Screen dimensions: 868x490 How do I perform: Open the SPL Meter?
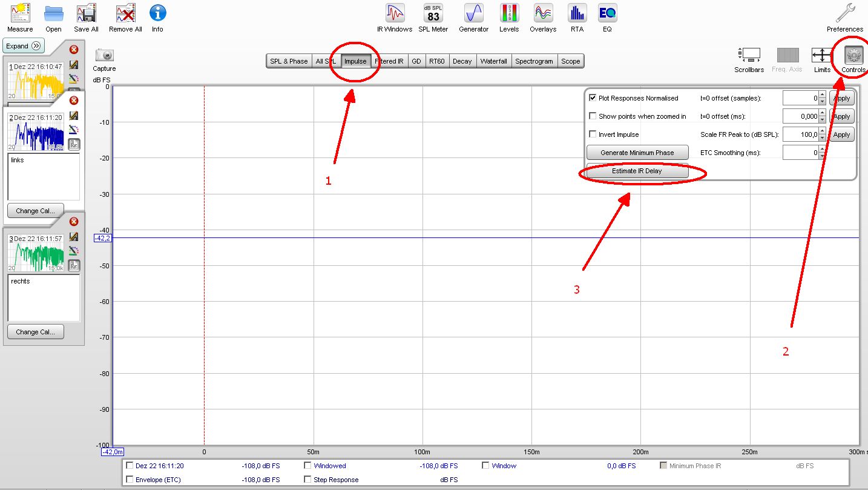(433, 18)
